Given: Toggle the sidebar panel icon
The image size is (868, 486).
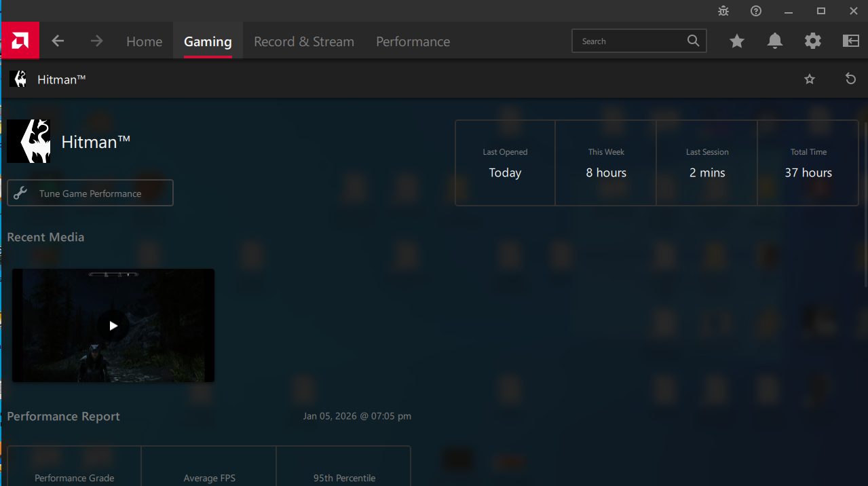Looking at the screenshot, I should (x=851, y=41).
